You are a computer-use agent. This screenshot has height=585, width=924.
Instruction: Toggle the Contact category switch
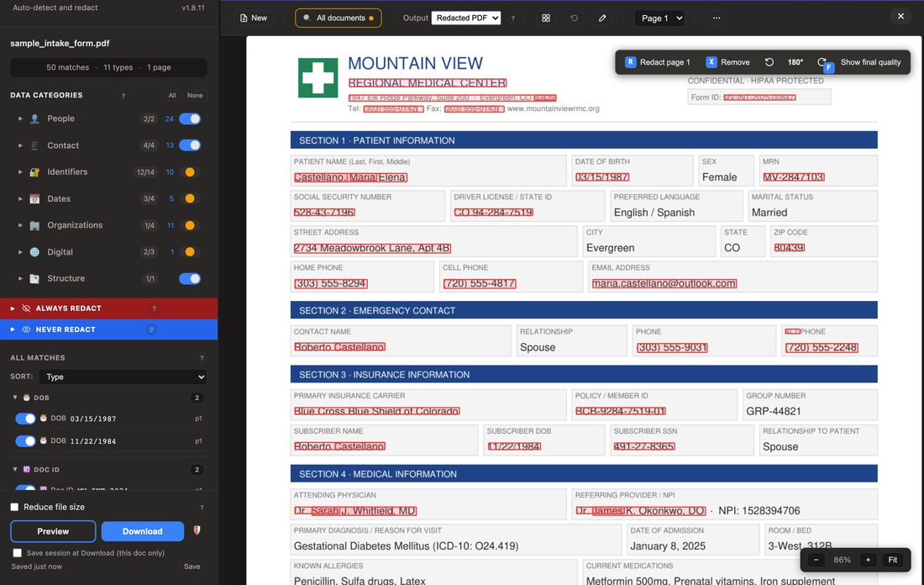(190, 145)
